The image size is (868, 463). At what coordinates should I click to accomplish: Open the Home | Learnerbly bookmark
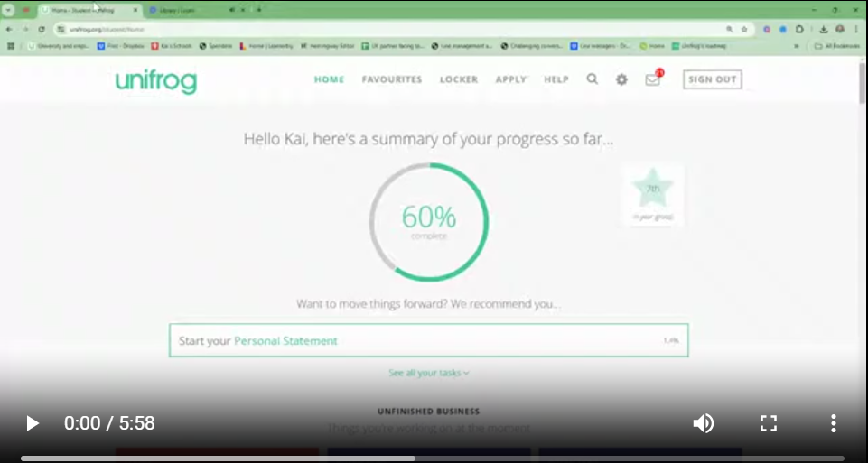point(266,46)
